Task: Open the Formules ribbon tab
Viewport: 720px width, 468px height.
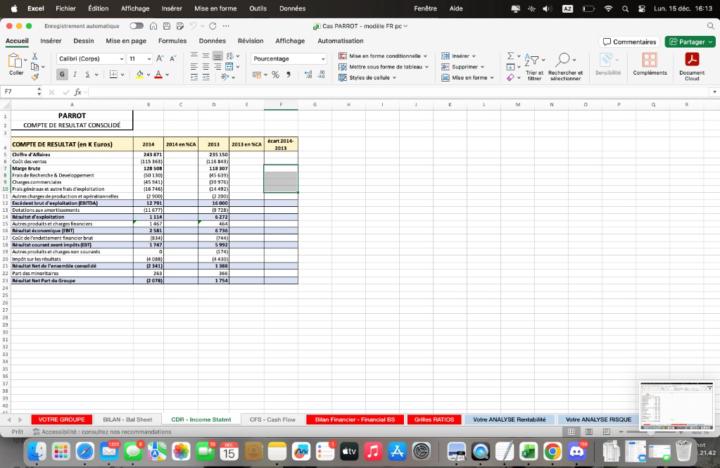Action: click(172, 41)
